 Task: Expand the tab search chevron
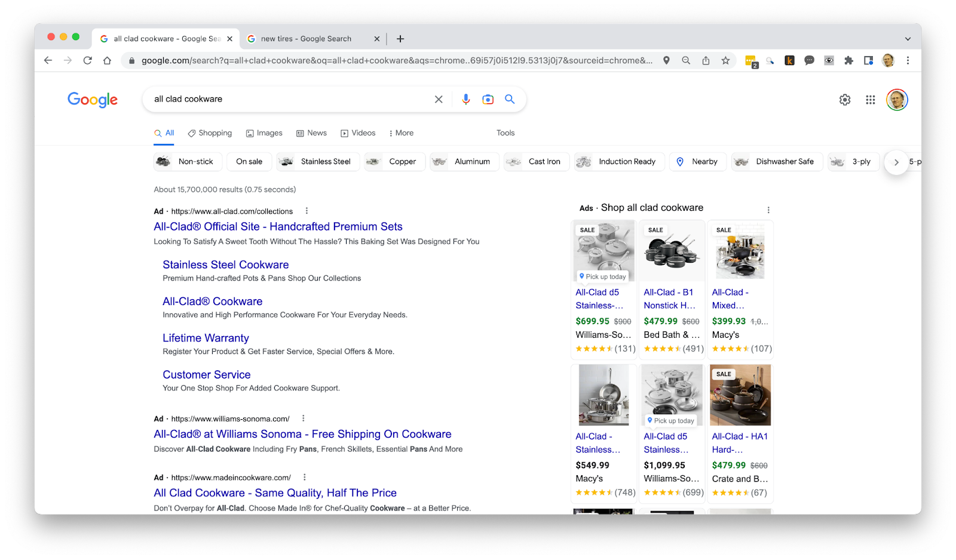pos(908,39)
